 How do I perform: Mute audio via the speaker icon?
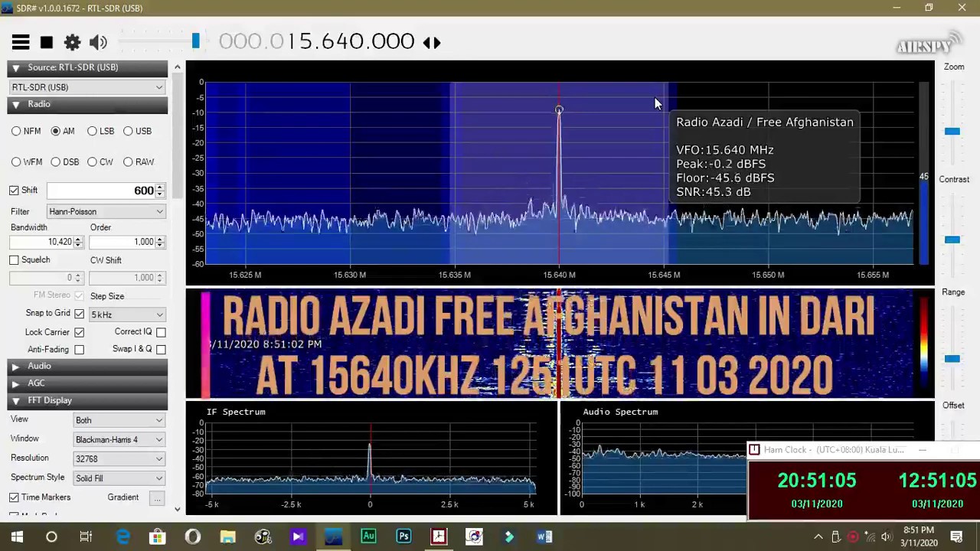point(98,42)
